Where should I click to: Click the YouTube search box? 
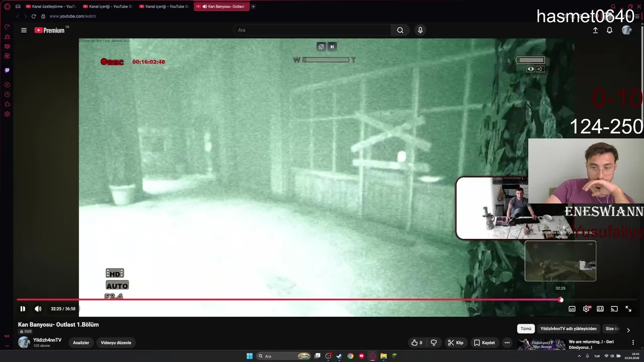312,30
